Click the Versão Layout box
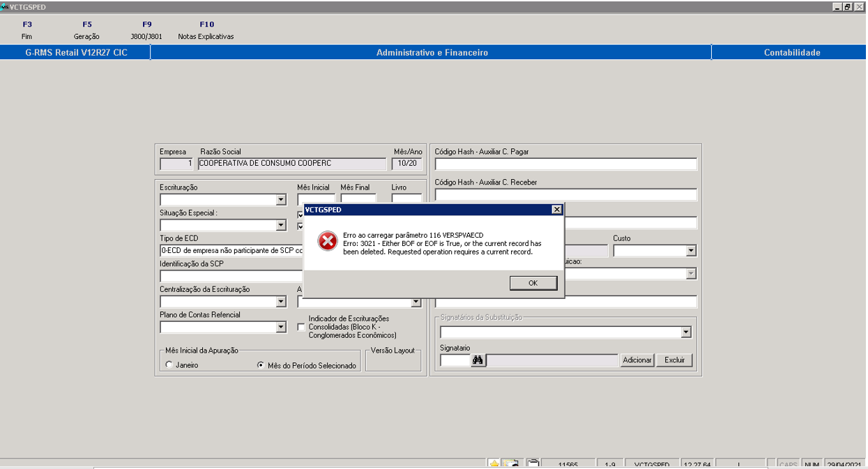Image resolution: width=868 pixels, height=469 pixels. pos(393,359)
